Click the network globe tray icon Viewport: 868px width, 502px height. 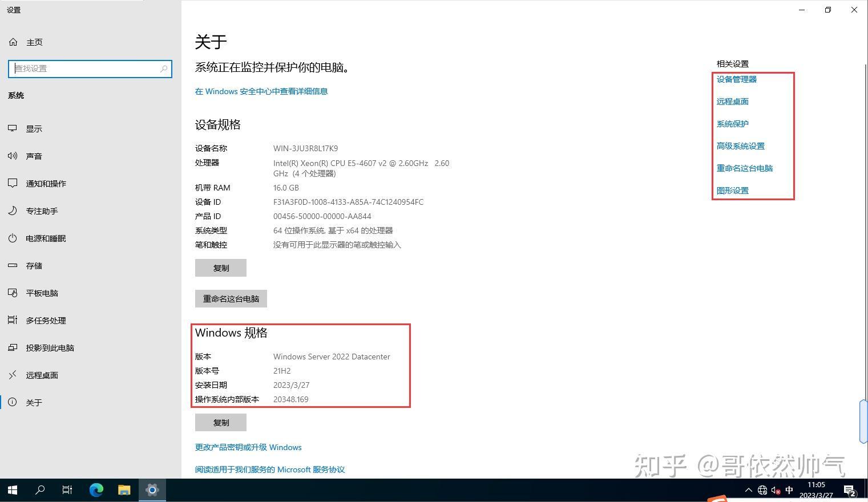pyautogui.click(x=762, y=490)
